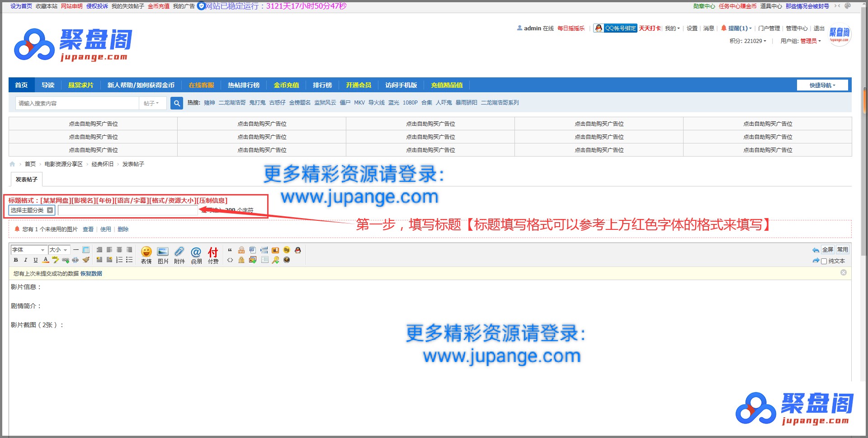The width and height of the screenshot is (868, 438).
Task: Click the 全屏 fullscreen editor button
Action: click(828, 249)
